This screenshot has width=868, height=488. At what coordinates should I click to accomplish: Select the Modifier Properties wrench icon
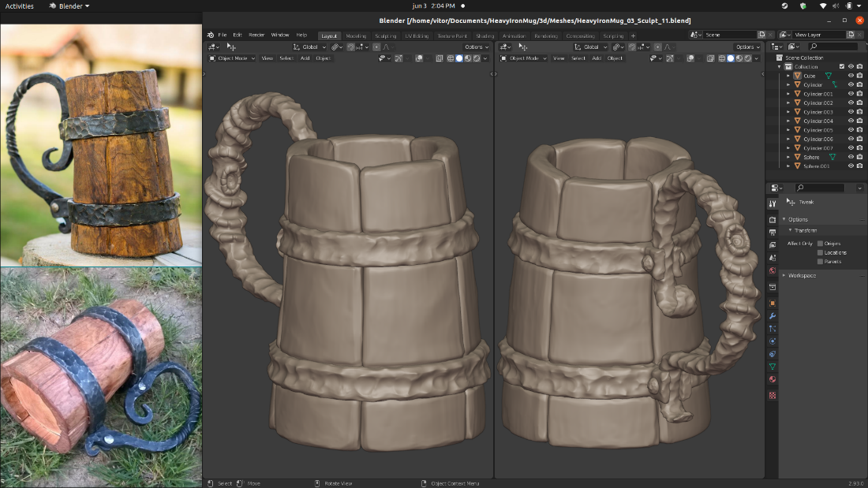click(x=772, y=316)
